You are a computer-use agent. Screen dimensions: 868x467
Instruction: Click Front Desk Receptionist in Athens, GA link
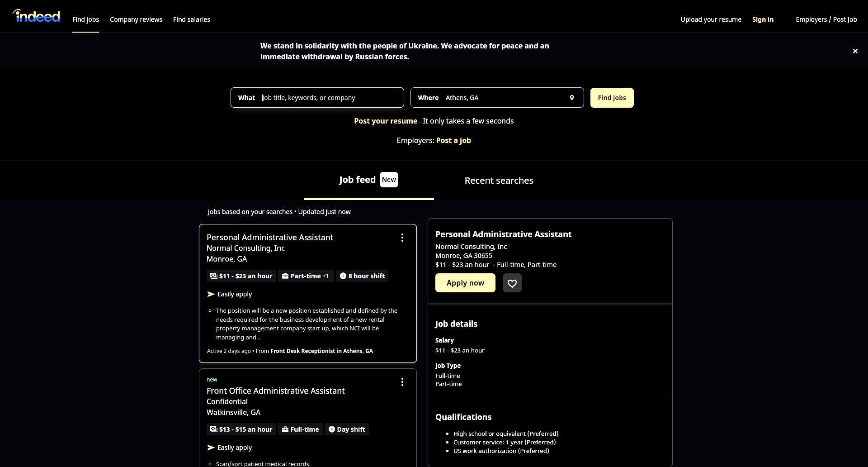pos(321,351)
